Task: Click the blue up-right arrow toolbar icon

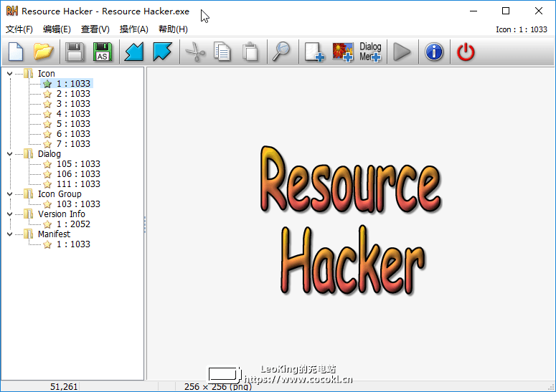Action: click(162, 52)
